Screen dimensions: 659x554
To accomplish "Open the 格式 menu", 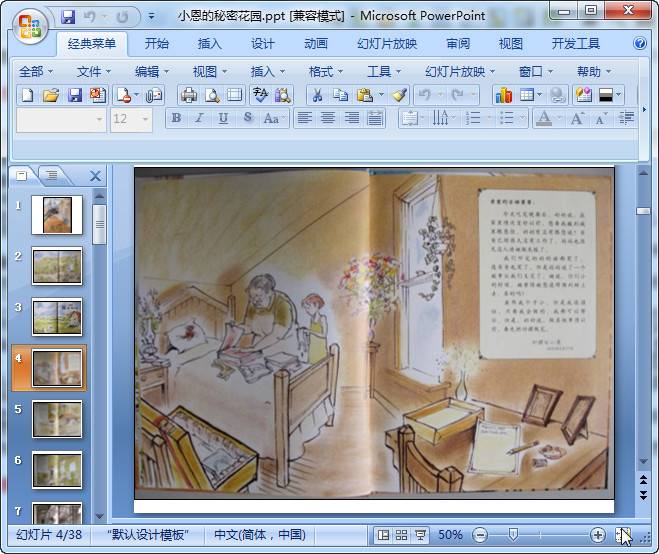I will pos(326,71).
